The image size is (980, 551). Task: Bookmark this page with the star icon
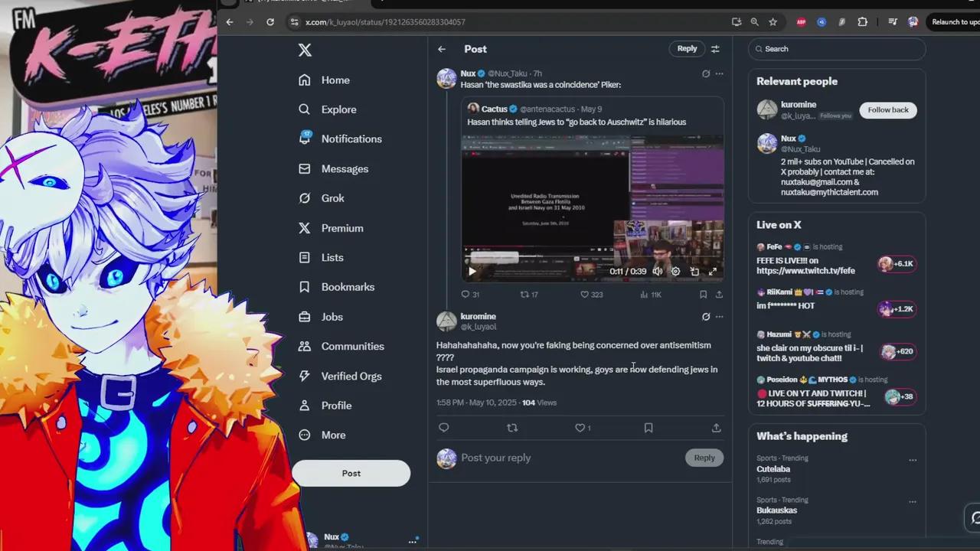click(x=773, y=22)
